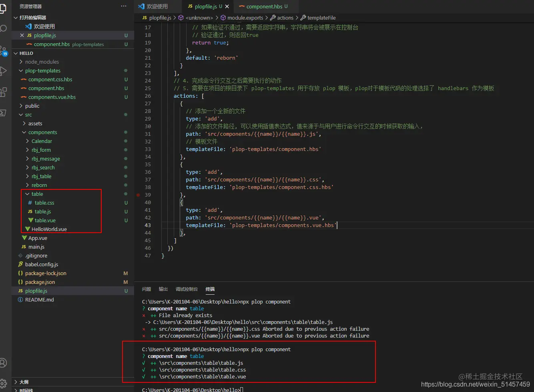
Task: Open the Extensions activity bar icon
Action: point(3,92)
